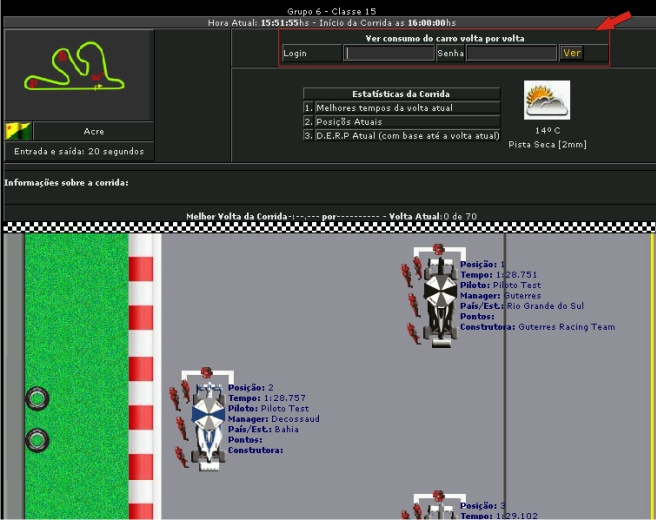Focus the Login input field
Viewport: 656px width, 520px height.
click(389, 53)
